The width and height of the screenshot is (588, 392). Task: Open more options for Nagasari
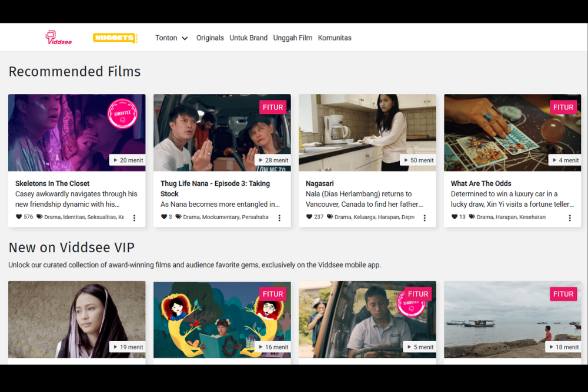[x=425, y=217]
